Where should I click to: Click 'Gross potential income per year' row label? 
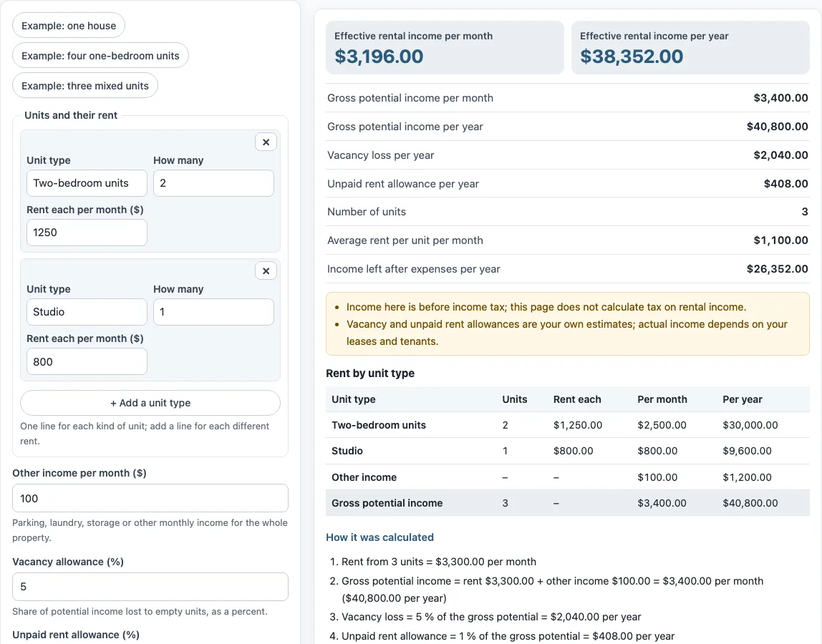pos(405,126)
